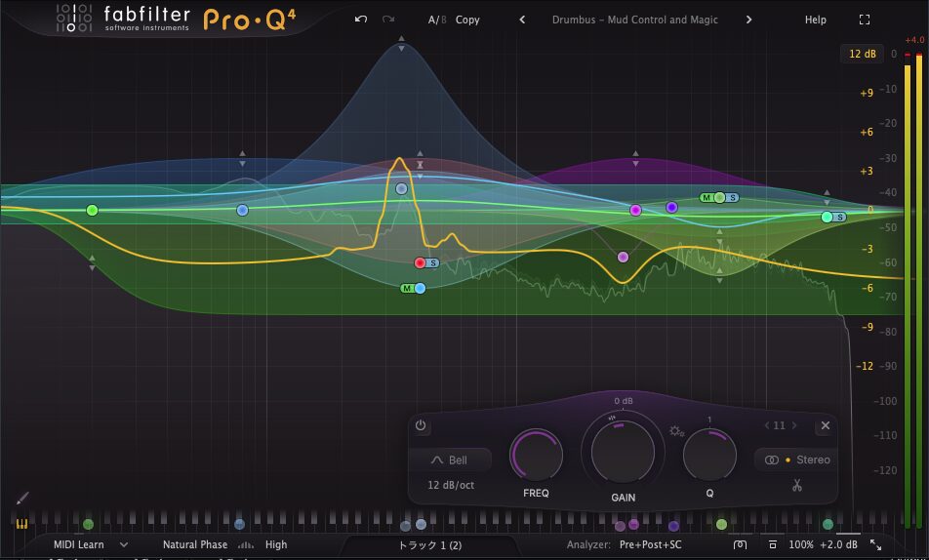Click the resize interface icon
The height and width of the screenshot is (560, 929).
click(x=875, y=544)
